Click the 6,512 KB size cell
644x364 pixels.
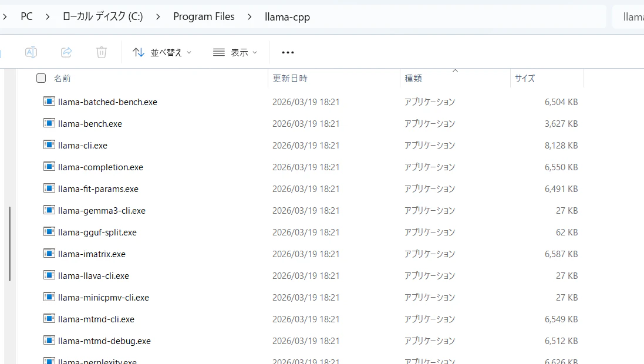click(561, 341)
